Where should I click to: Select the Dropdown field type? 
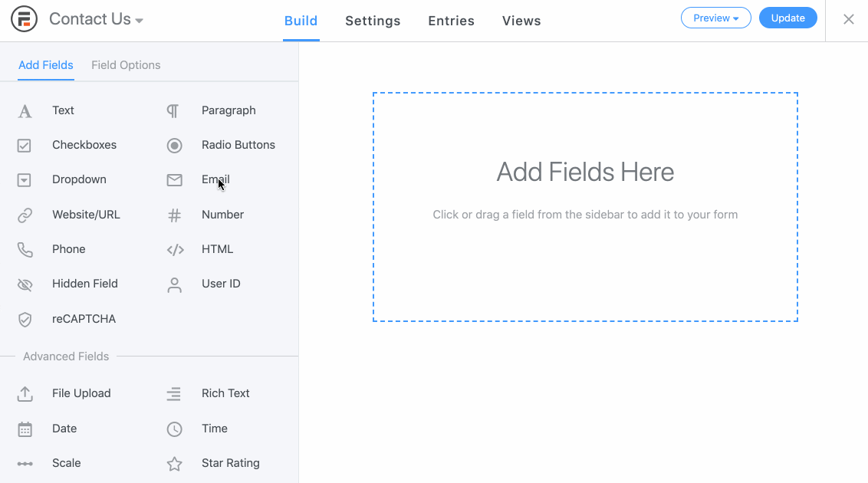click(x=79, y=179)
